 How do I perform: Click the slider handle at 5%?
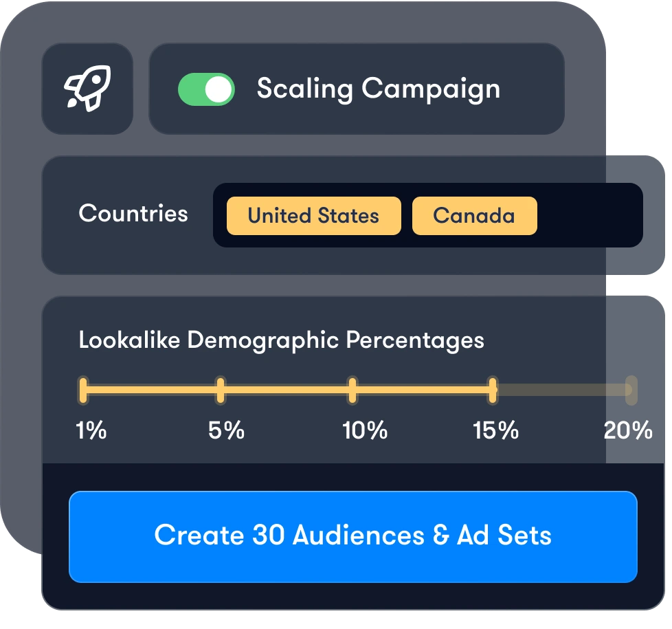pyautogui.click(x=221, y=390)
